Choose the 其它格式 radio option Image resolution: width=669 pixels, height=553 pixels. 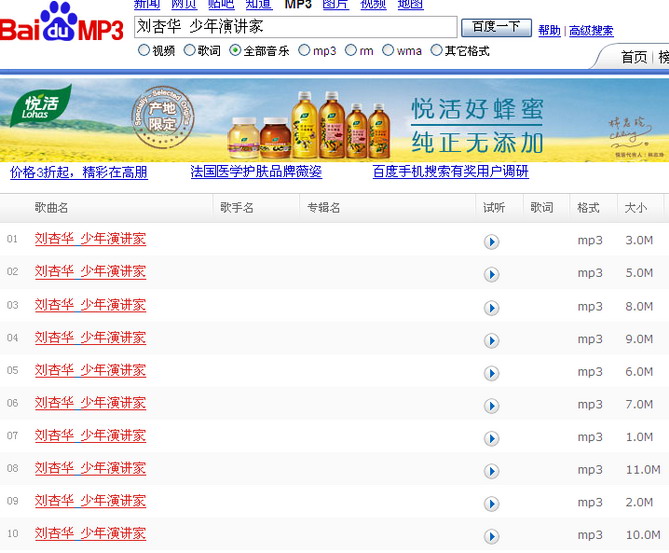click(x=436, y=50)
